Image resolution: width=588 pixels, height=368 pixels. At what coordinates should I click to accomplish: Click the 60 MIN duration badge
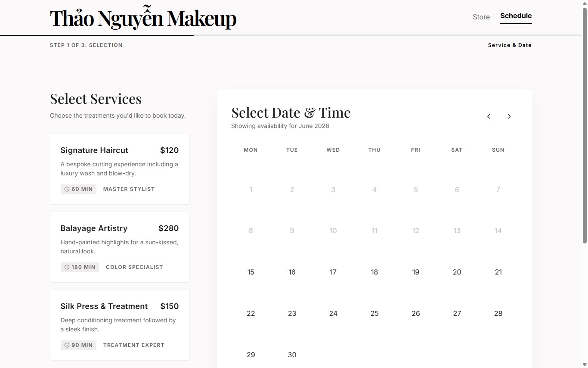(x=78, y=189)
